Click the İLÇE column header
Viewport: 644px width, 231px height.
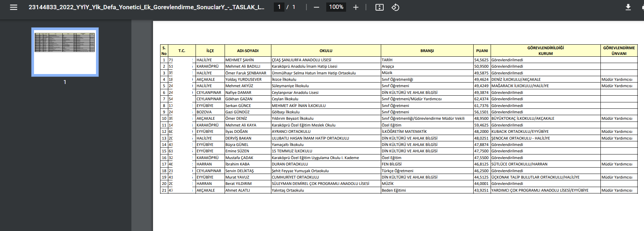(x=210, y=51)
